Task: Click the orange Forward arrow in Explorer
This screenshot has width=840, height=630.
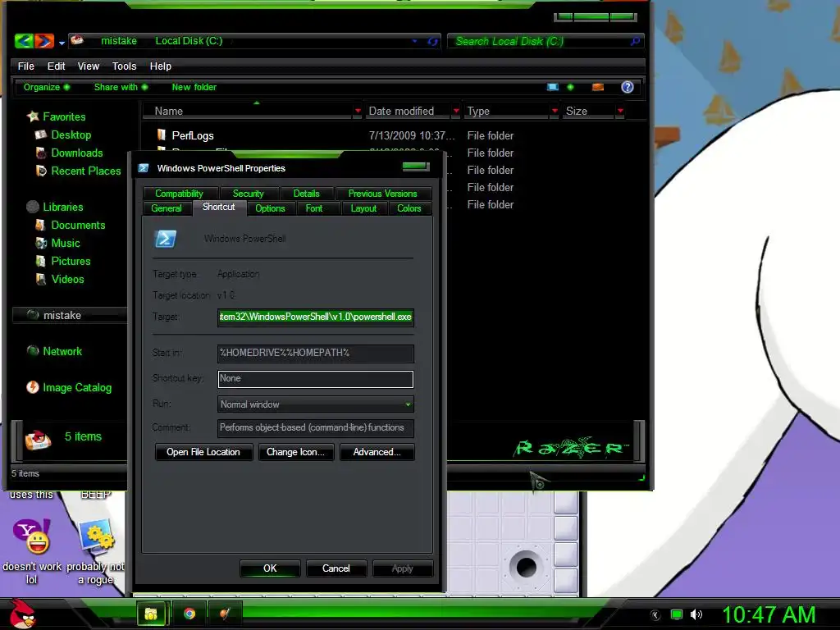Action: [x=44, y=41]
